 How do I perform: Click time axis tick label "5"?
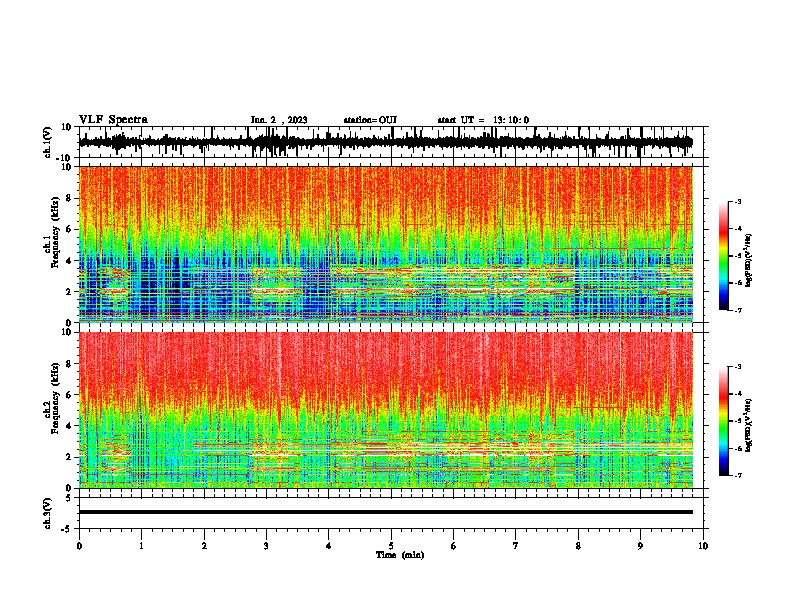pos(391,546)
